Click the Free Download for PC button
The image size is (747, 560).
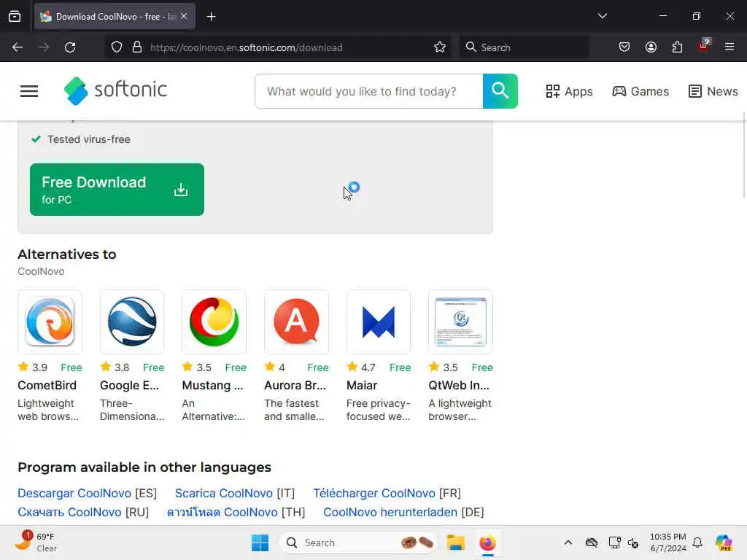coord(117,190)
